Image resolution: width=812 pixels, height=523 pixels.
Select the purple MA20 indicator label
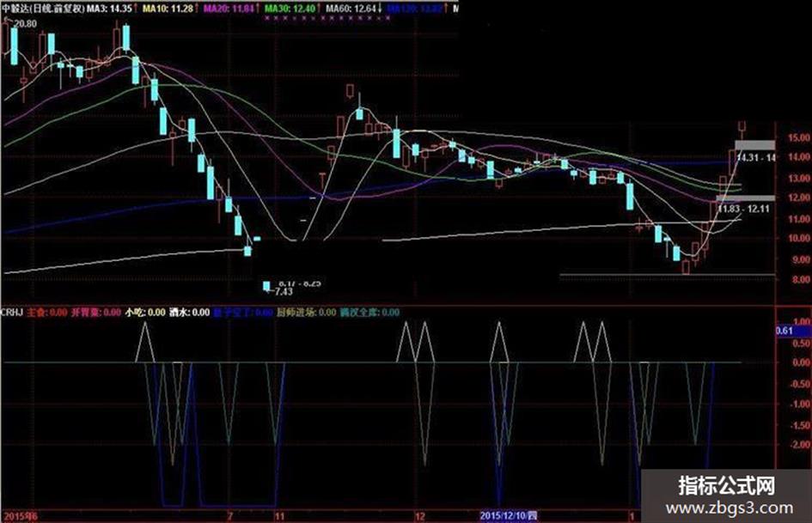[x=229, y=9]
